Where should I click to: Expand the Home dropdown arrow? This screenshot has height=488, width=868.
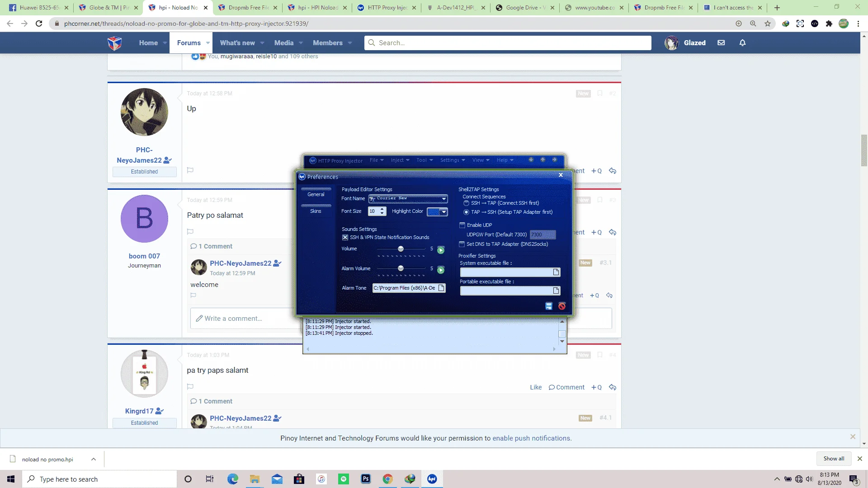coord(165,43)
